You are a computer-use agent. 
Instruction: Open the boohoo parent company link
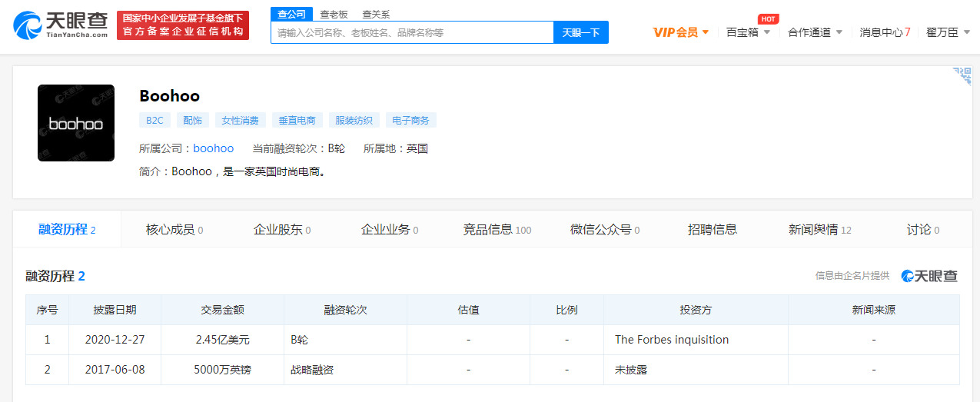213,148
